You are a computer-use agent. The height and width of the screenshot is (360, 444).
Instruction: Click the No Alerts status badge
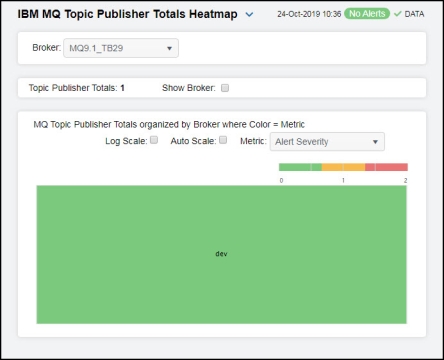[367, 14]
